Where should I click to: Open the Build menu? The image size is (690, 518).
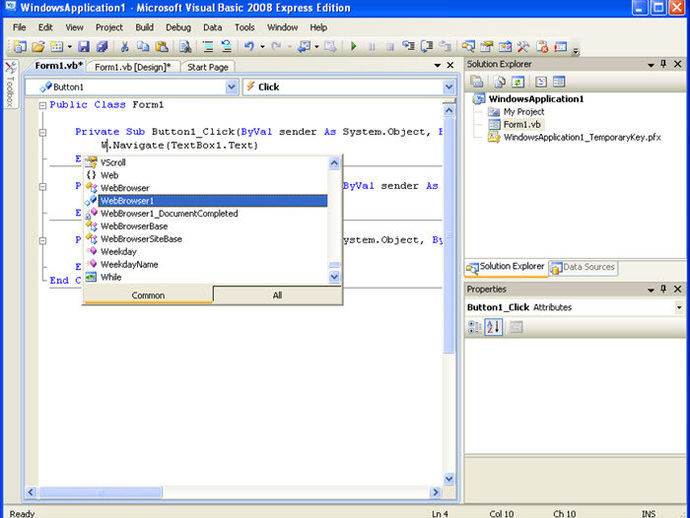(144, 27)
